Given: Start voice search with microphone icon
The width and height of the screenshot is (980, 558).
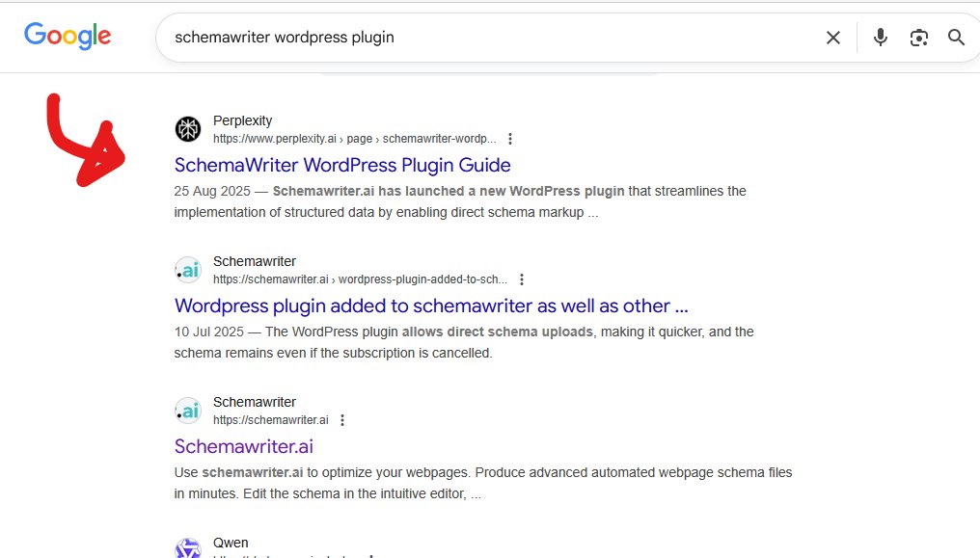Looking at the screenshot, I should [880, 38].
